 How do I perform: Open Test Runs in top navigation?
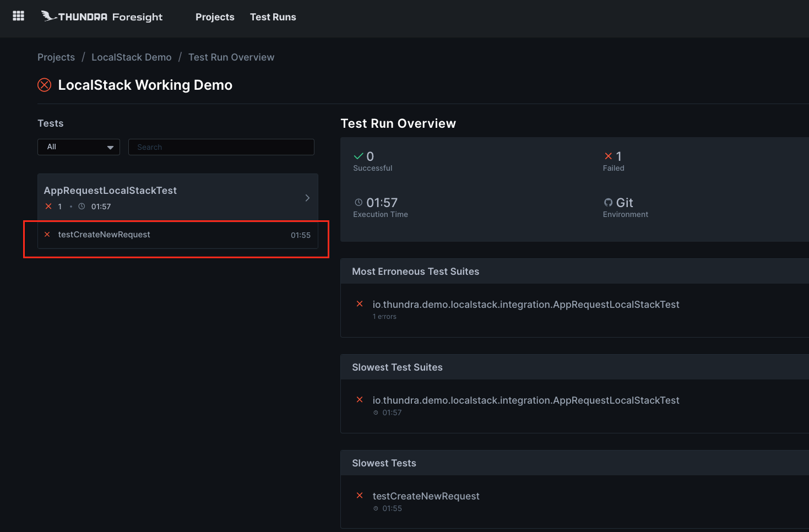(273, 17)
